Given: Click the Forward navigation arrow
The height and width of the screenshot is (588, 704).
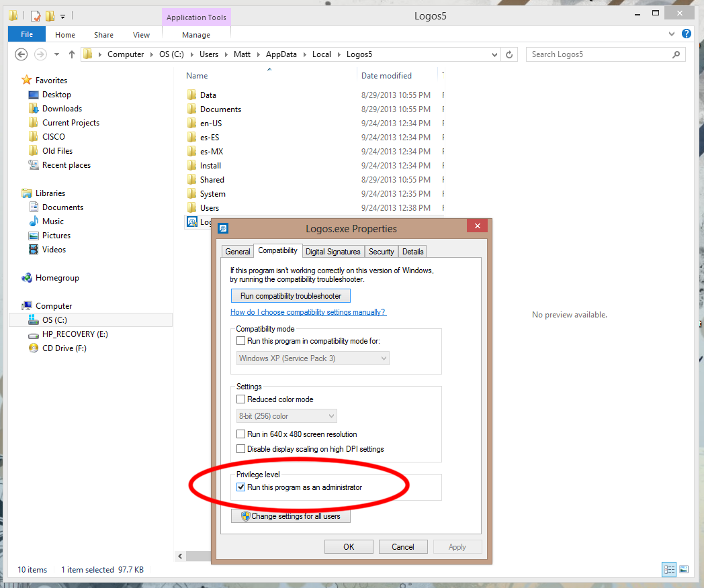Looking at the screenshot, I should 40,54.
